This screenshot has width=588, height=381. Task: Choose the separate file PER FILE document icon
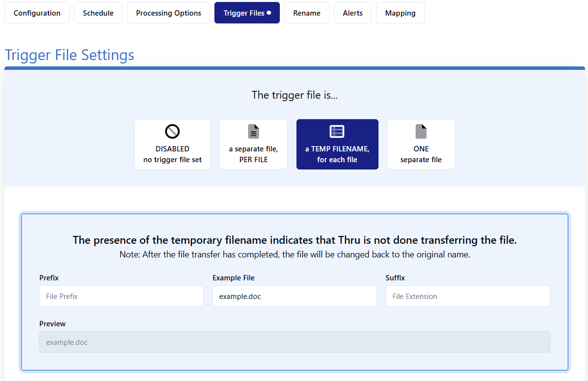(253, 131)
